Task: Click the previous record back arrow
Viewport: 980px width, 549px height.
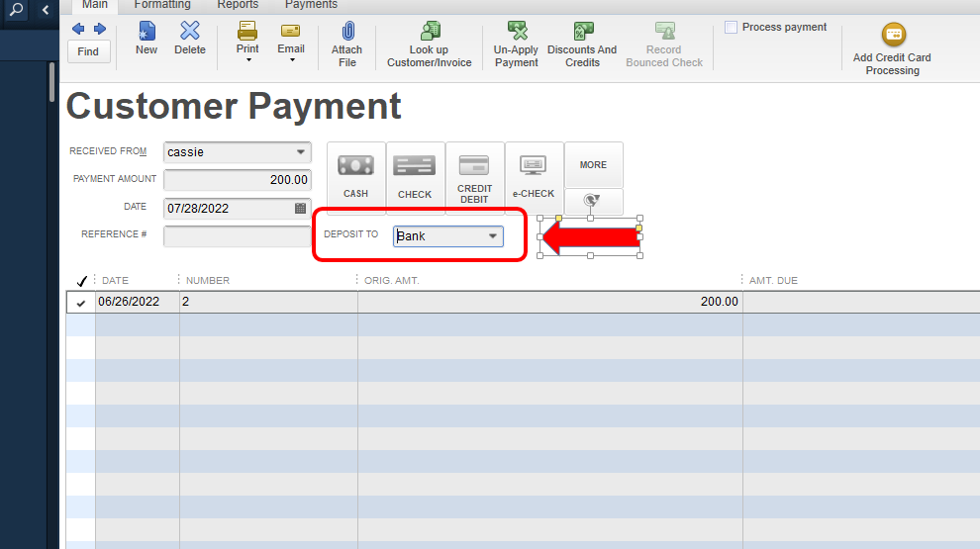Action: pos(78,29)
